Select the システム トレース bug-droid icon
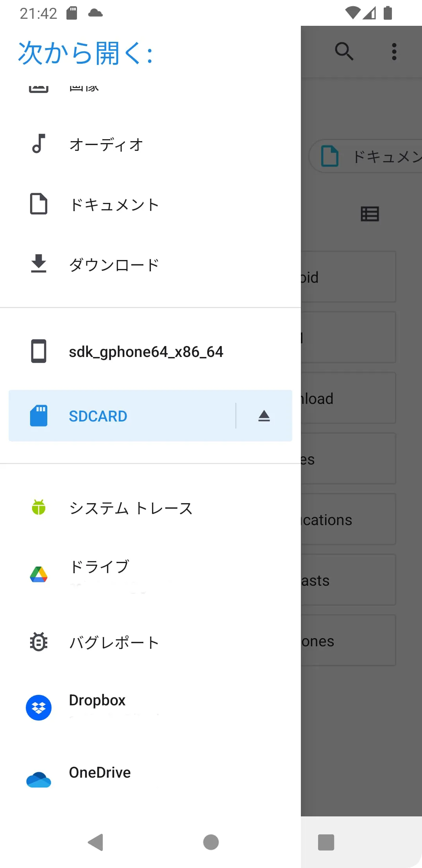Viewport: 422px width, 868px height. (x=38, y=507)
